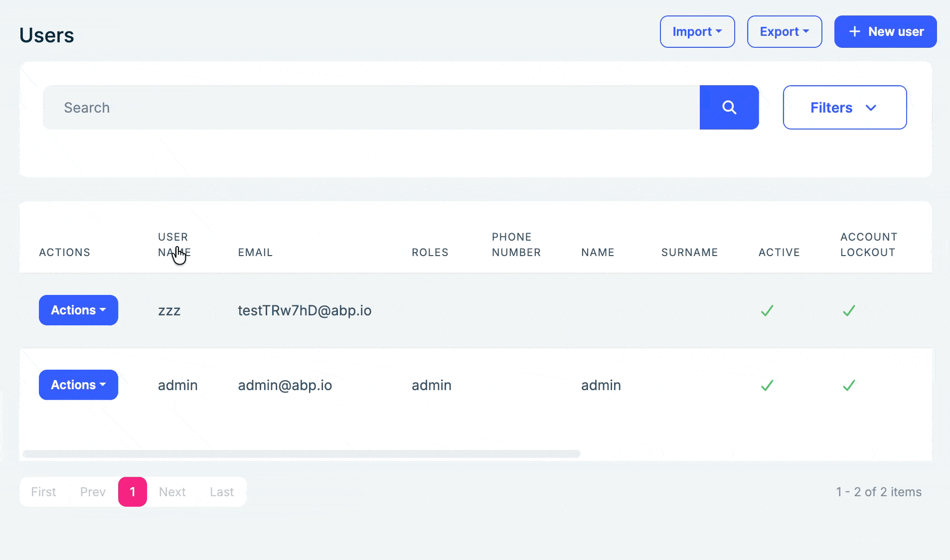Click the Account Lockout checkmark for zzz
Image resolution: width=950 pixels, height=560 pixels.
(849, 311)
